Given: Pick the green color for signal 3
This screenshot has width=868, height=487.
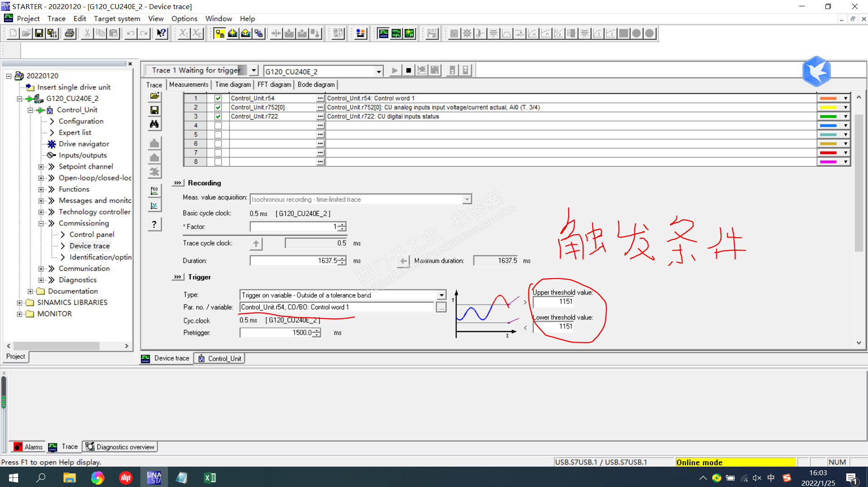Looking at the screenshot, I should 833,116.
